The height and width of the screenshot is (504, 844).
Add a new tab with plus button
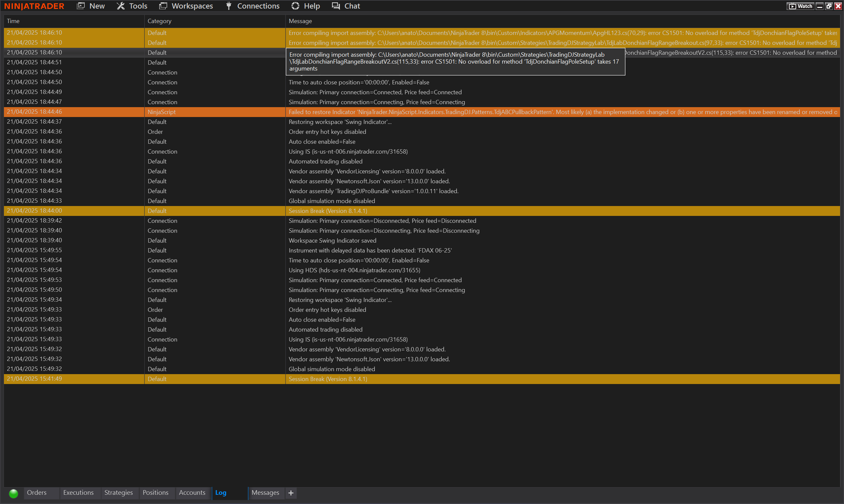(291, 493)
